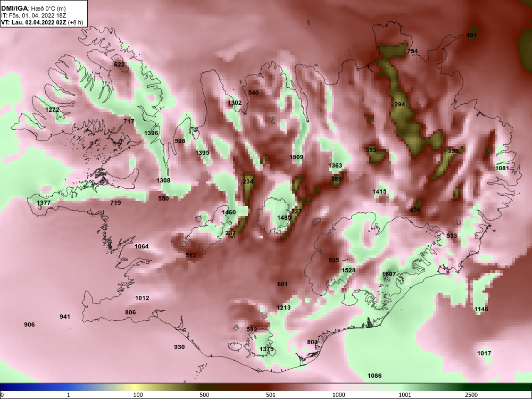Screen dimensions: 532x399
Task: Select the map label 540
Action: pos(253,93)
